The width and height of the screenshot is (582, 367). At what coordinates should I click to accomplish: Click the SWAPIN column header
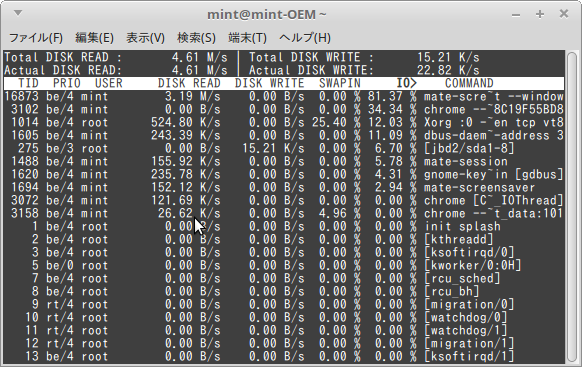point(340,83)
